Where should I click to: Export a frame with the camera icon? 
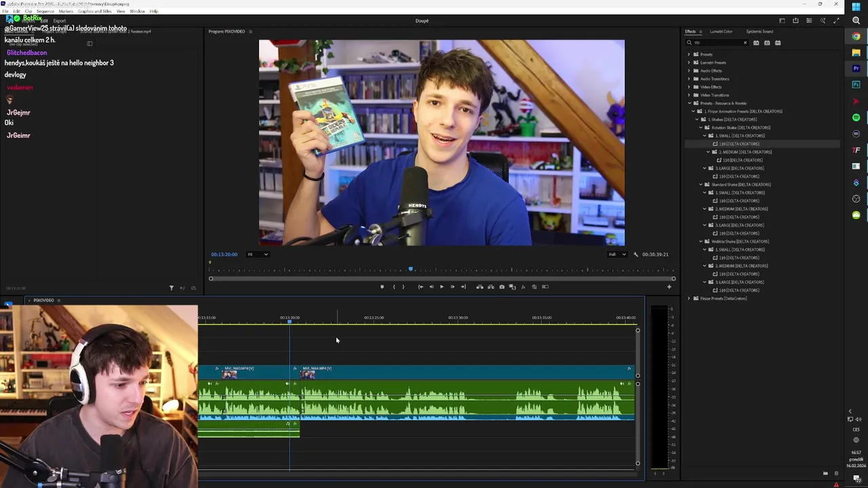point(502,287)
